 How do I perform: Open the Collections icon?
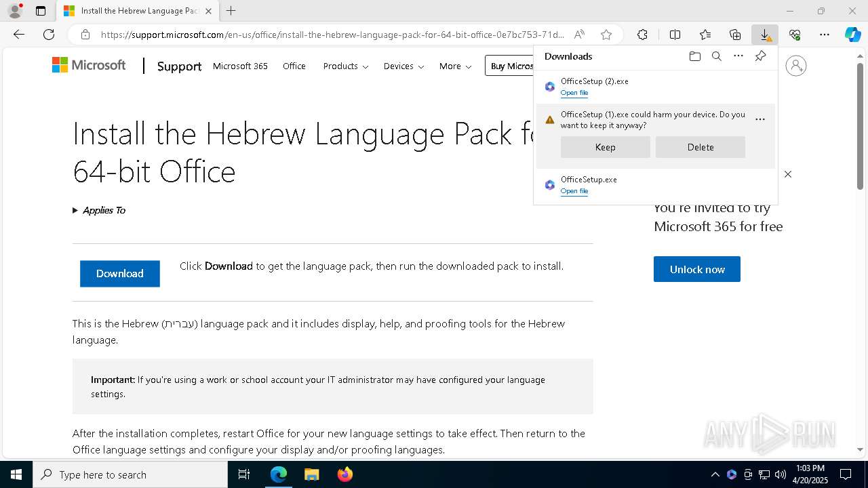[735, 35]
